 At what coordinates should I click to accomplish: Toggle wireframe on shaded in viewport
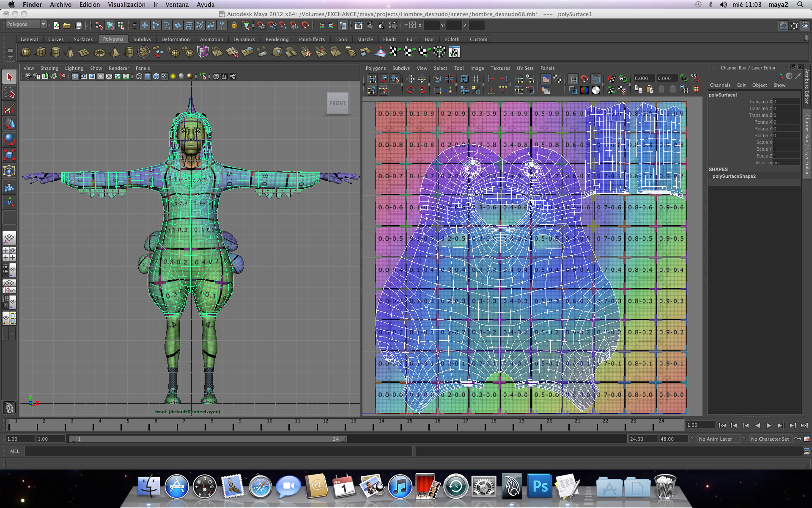pyautogui.click(x=156, y=76)
